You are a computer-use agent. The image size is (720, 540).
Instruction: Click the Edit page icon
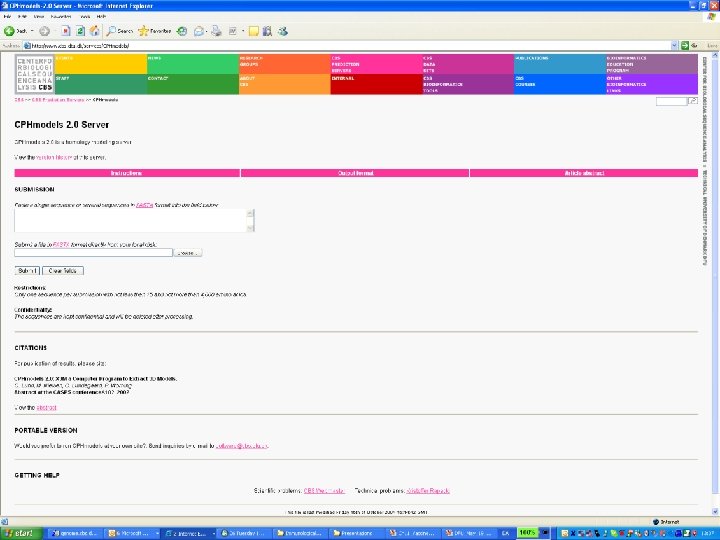pos(233,31)
